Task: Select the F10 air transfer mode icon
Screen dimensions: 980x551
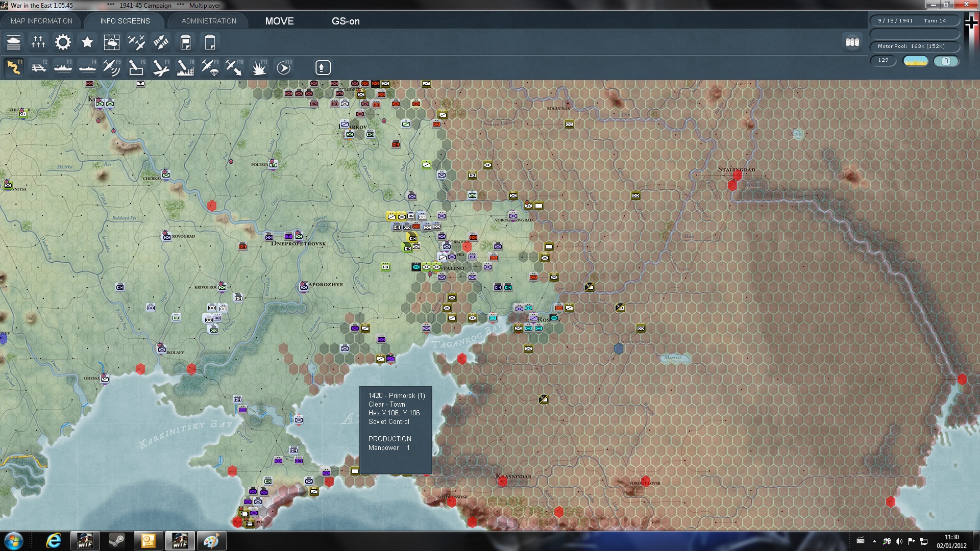Action: click(234, 67)
